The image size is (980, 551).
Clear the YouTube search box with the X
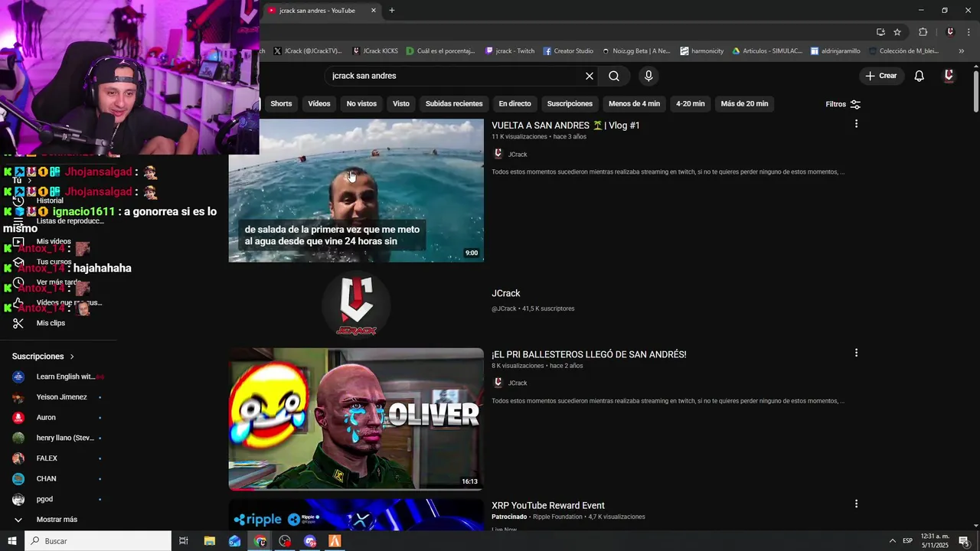click(x=590, y=76)
